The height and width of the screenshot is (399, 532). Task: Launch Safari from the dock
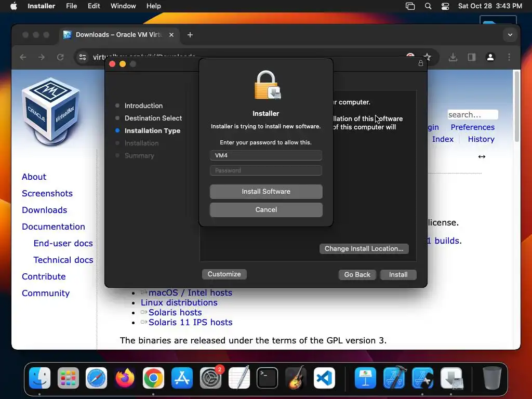tap(96, 378)
